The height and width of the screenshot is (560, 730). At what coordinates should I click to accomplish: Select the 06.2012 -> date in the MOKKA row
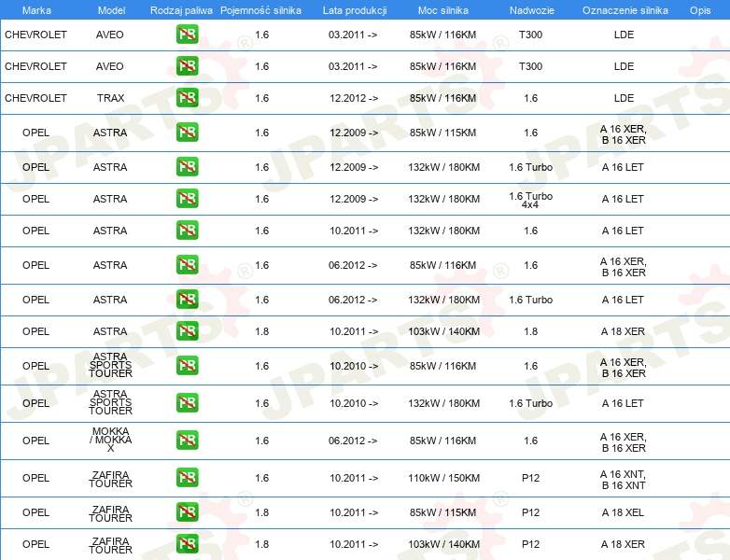353,441
